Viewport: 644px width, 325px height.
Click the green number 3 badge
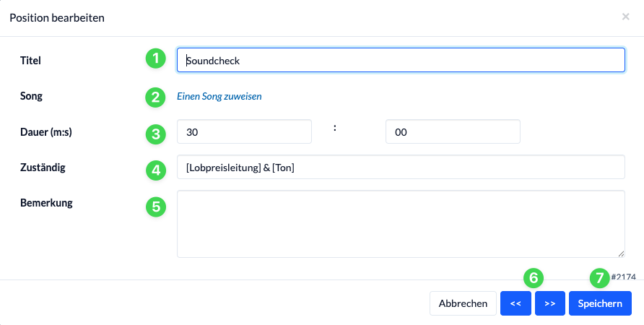pos(156,134)
